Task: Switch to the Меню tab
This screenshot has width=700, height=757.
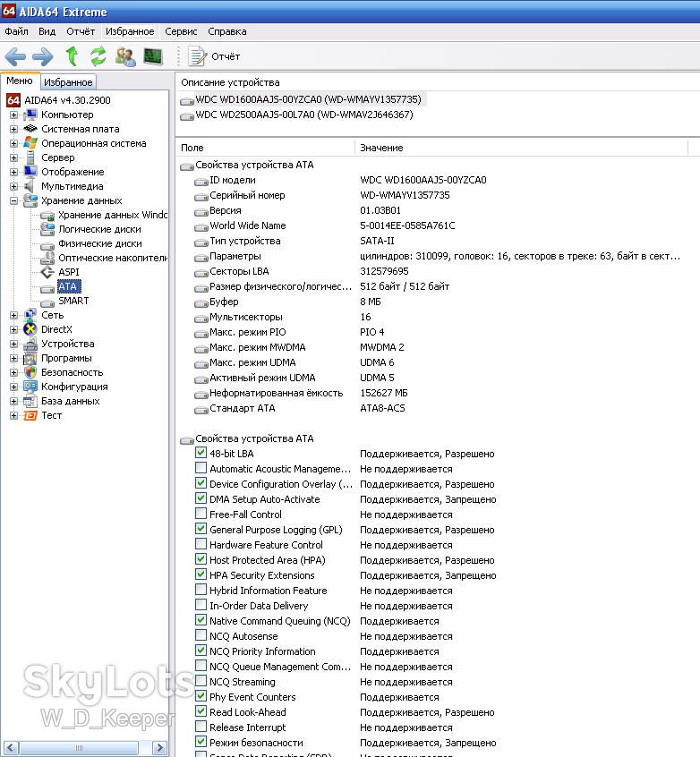Action: tap(20, 81)
